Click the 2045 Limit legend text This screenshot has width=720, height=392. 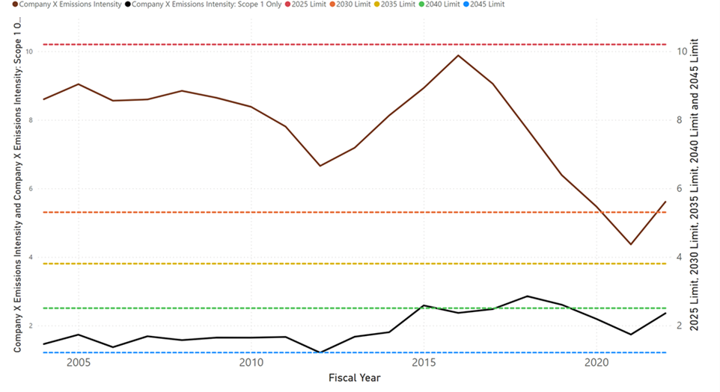(x=487, y=4)
